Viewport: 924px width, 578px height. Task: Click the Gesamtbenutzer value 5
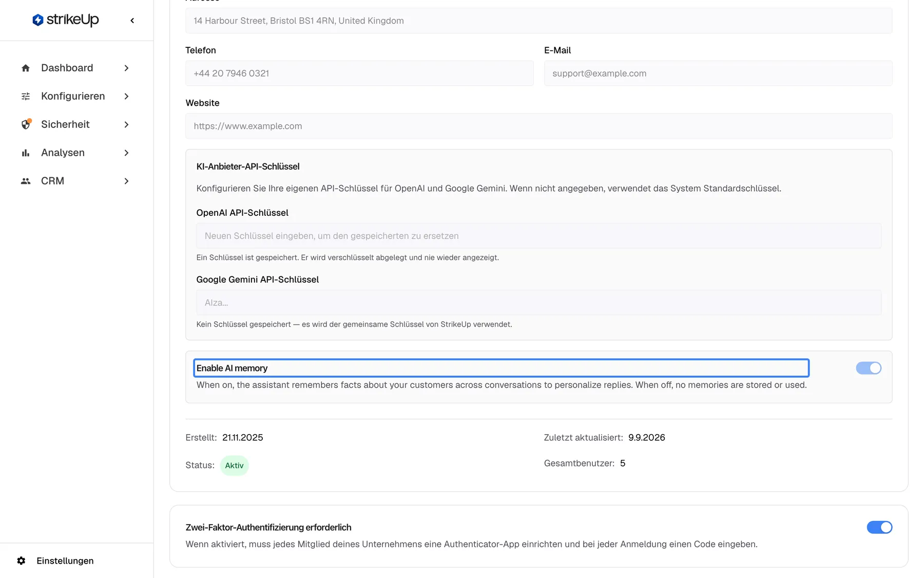pyautogui.click(x=623, y=463)
